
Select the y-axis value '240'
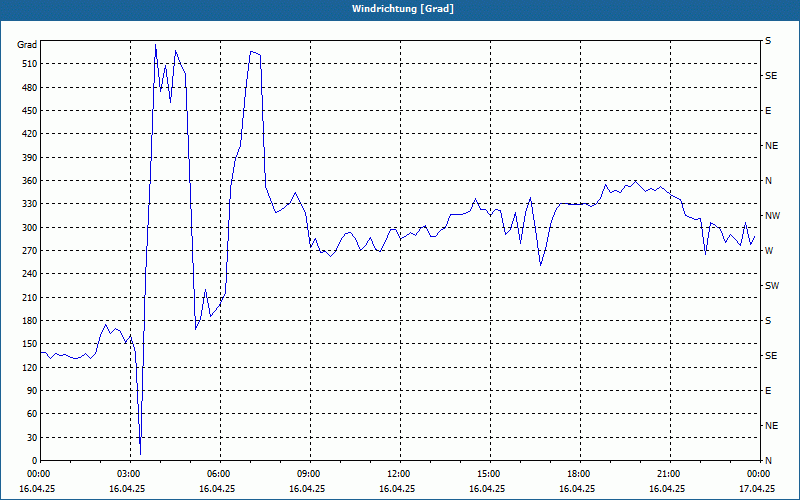coord(30,274)
